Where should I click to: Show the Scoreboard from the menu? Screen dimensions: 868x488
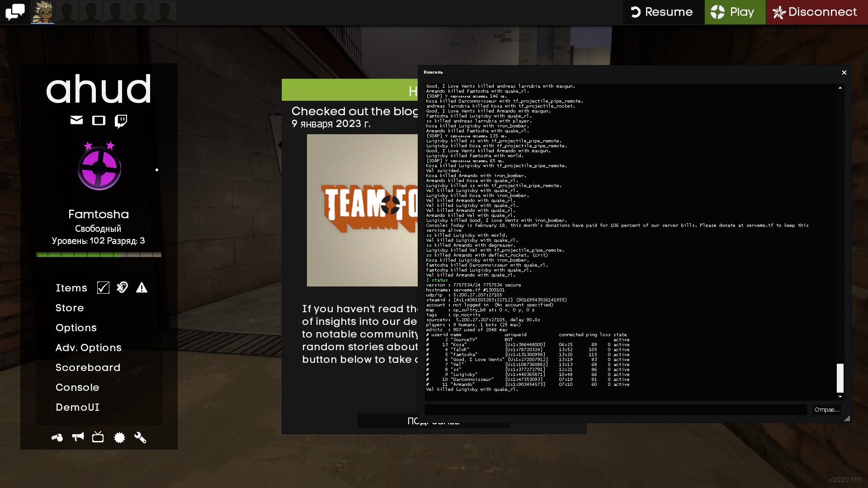pyautogui.click(x=88, y=367)
